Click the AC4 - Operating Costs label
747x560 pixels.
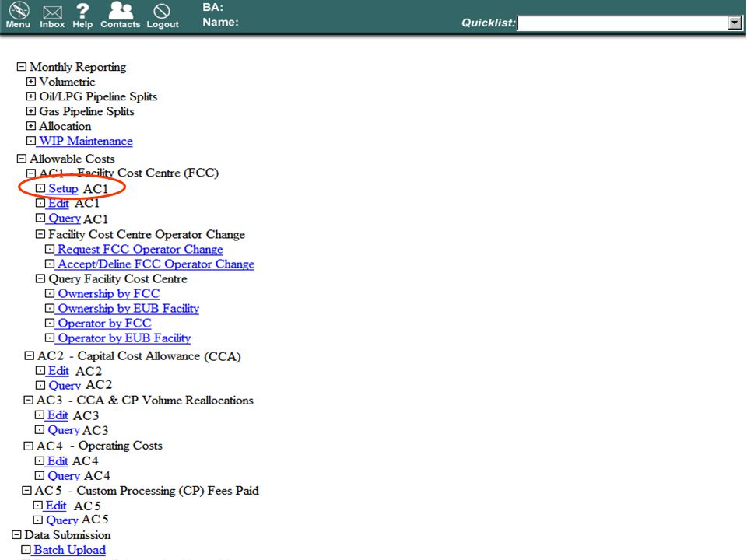[100, 446]
